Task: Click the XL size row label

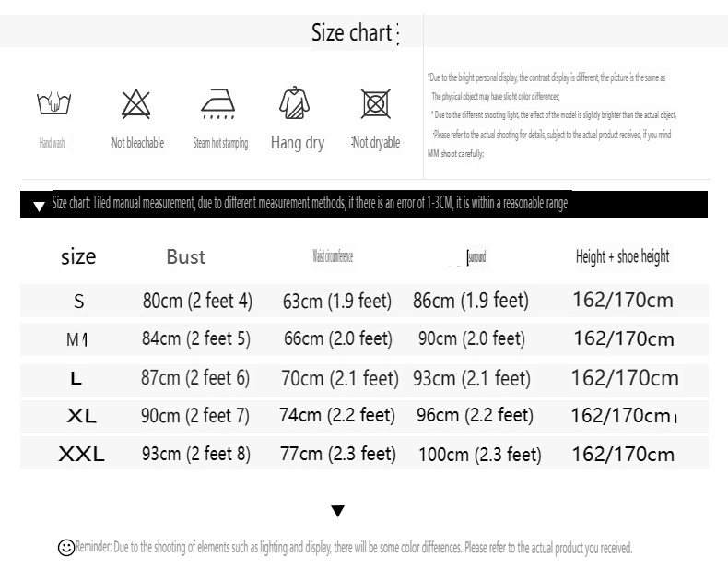Action: point(81,416)
